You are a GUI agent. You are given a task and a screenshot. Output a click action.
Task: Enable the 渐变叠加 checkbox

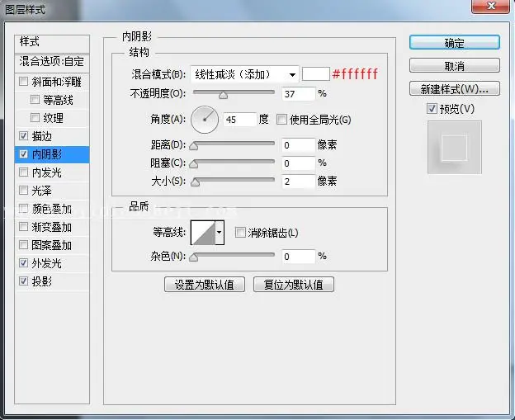(24, 227)
